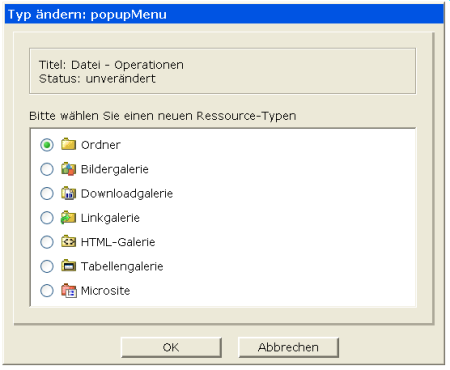The height and width of the screenshot is (370, 450).
Task: Click the 'Typ ändern: popupMenu' title bar
Action: [x=224, y=14]
